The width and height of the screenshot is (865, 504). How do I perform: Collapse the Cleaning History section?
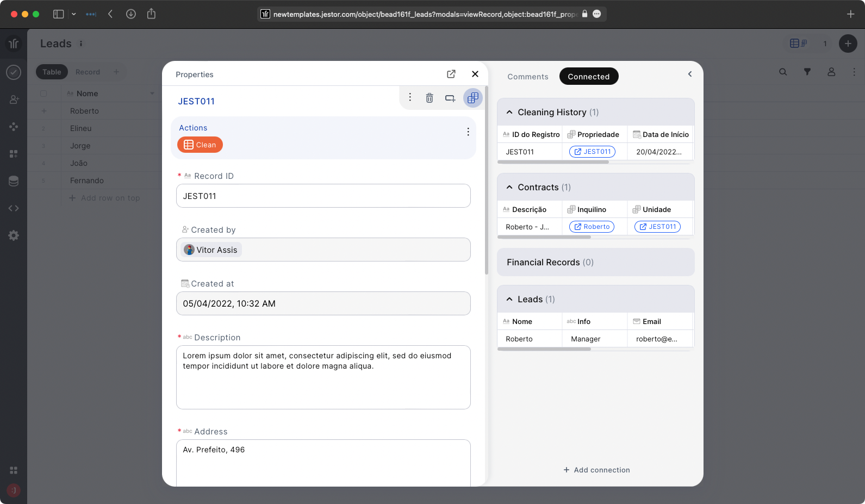pyautogui.click(x=509, y=112)
